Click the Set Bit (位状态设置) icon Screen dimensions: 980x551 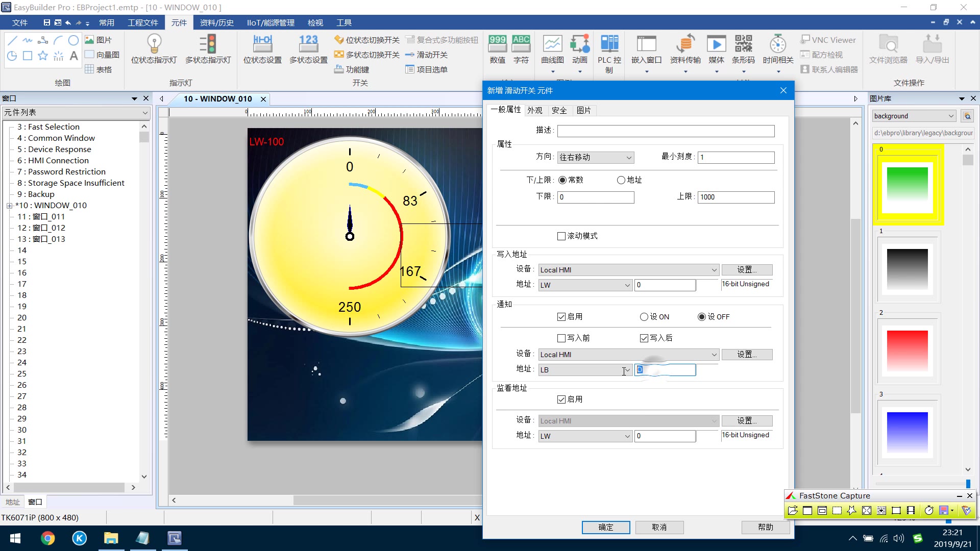[262, 44]
